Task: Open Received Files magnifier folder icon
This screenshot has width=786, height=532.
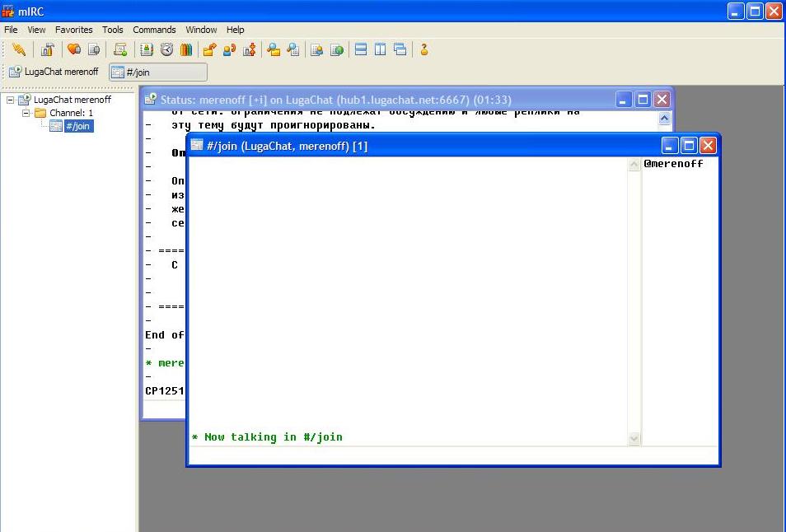Action: pyautogui.click(x=274, y=49)
